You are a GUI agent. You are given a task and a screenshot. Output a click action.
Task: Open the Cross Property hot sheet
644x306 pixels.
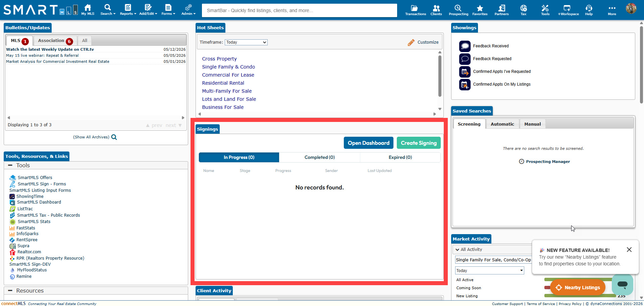coord(219,59)
